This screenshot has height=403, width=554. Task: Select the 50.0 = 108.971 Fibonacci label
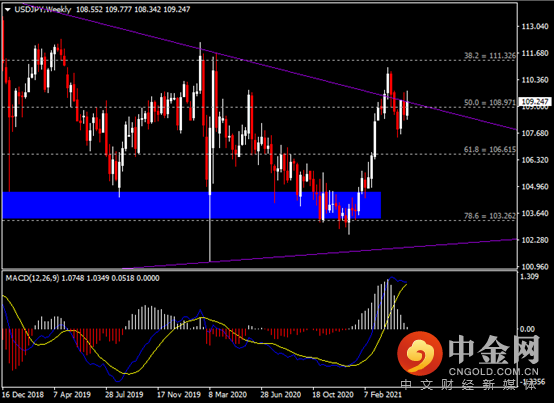tap(490, 102)
